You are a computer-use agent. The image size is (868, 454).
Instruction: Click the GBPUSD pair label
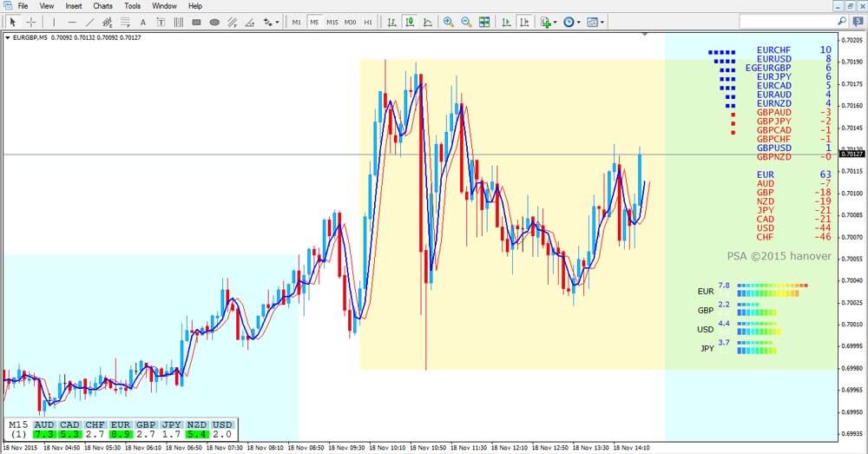[x=774, y=148]
